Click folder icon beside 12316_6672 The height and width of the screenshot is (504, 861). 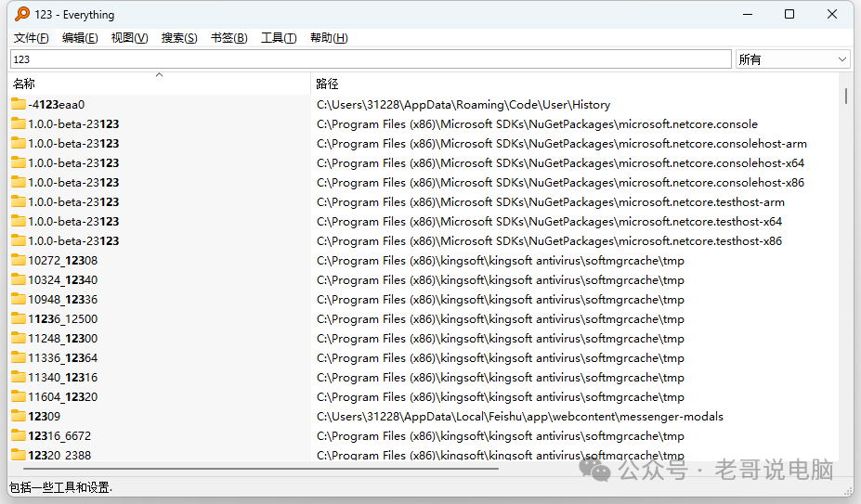pyautogui.click(x=19, y=436)
